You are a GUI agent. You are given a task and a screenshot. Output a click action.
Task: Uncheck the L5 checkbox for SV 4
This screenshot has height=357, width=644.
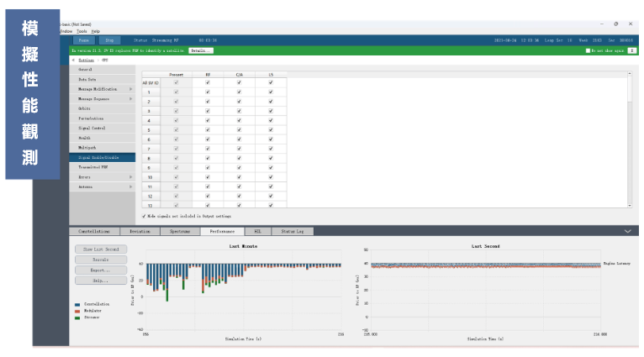(x=271, y=120)
